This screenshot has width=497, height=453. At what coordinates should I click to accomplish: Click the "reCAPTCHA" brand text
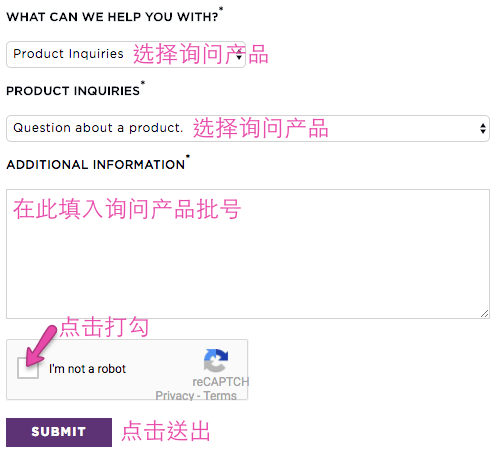221,382
